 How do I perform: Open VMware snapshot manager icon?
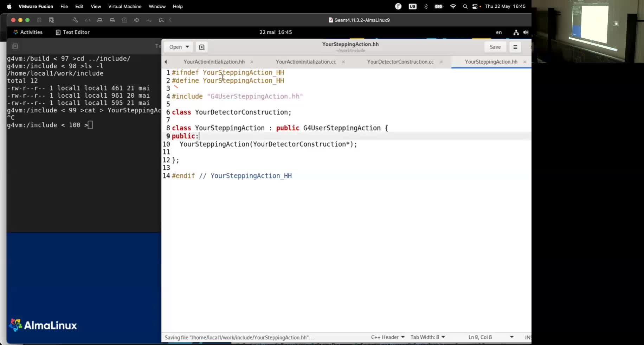(52, 20)
